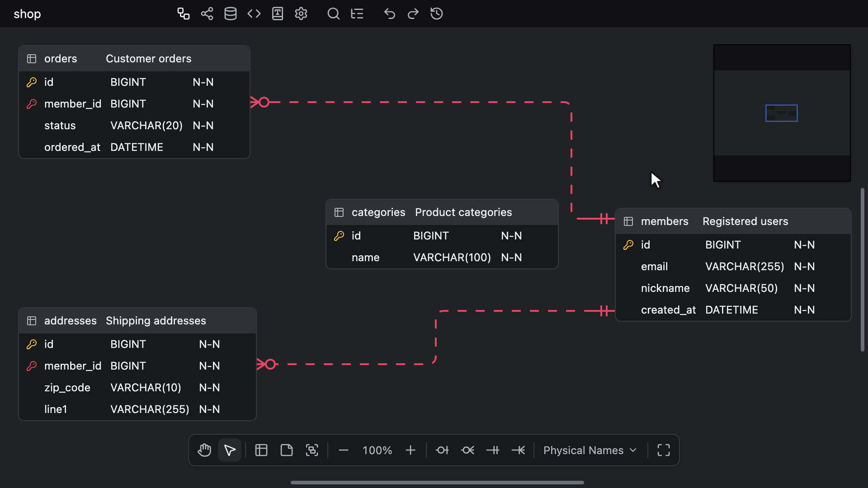Click the redo arrow icon
The image size is (868, 488).
tap(413, 14)
